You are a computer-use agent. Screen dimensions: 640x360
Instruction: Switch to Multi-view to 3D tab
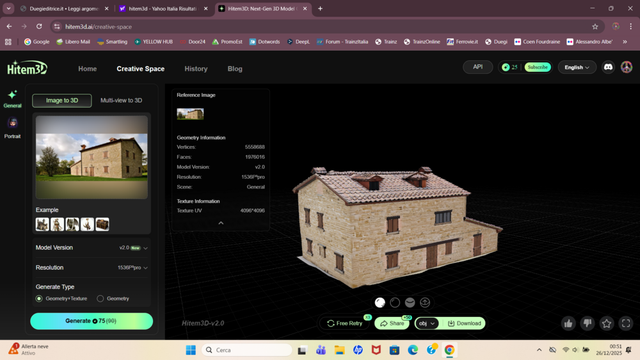pos(121,100)
